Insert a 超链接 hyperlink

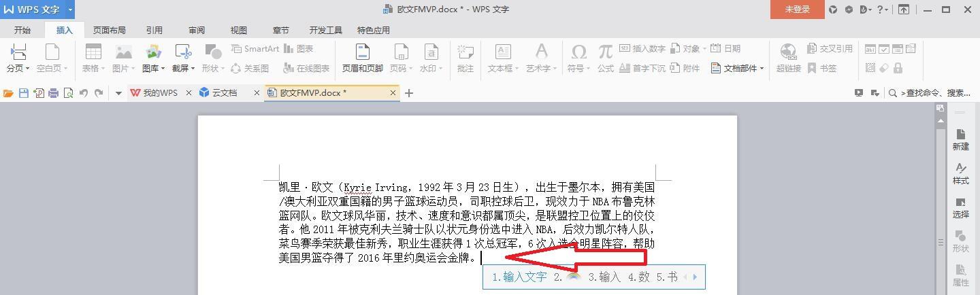point(788,58)
